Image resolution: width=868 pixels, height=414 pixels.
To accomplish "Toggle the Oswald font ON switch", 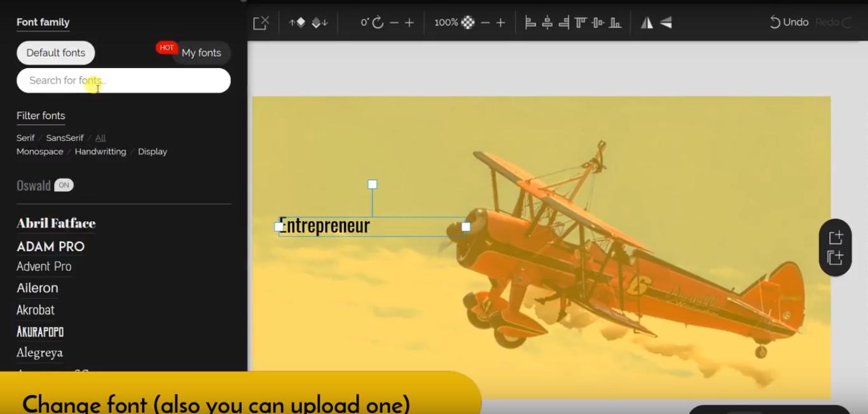I will 64,185.
